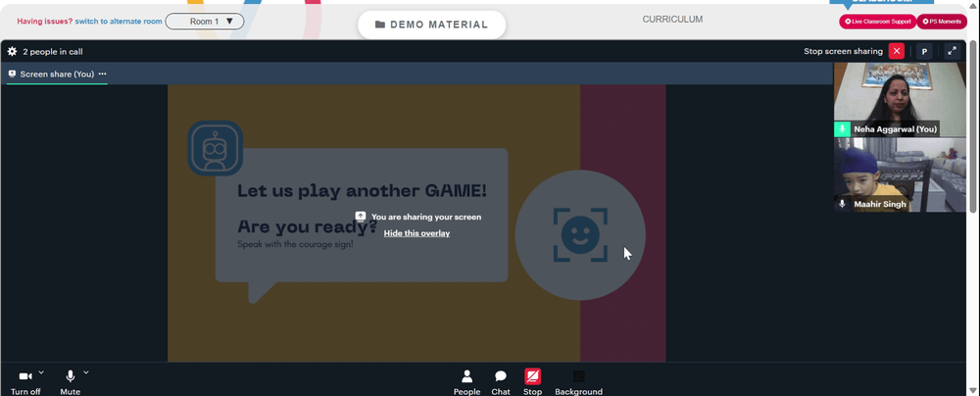Click the red Stop sharing icon
The height and width of the screenshot is (396, 980).
[532, 376]
